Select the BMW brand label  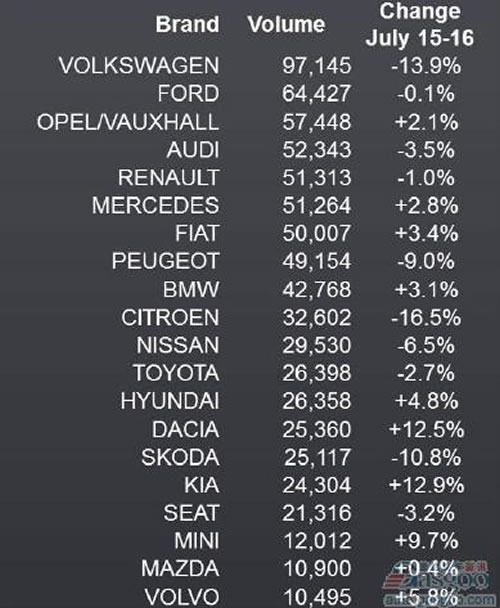pos(191,289)
